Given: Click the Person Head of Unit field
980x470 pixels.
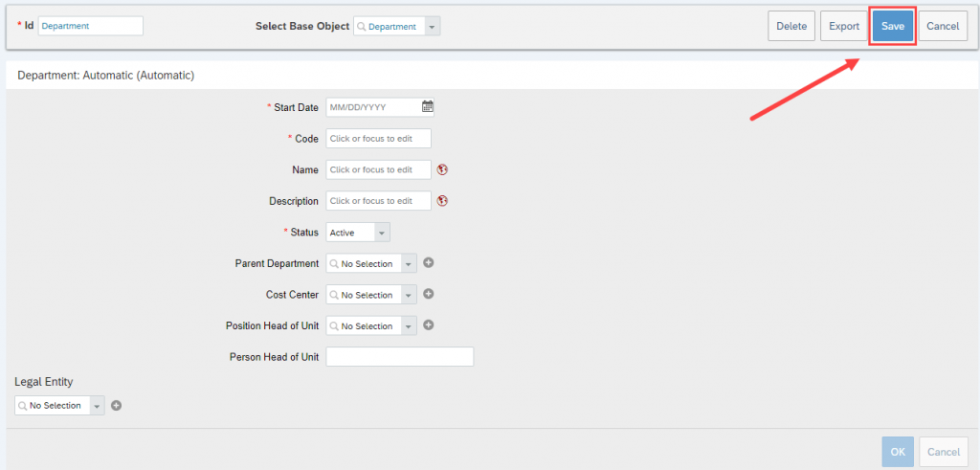Looking at the screenshot, I should coord(400,357).
